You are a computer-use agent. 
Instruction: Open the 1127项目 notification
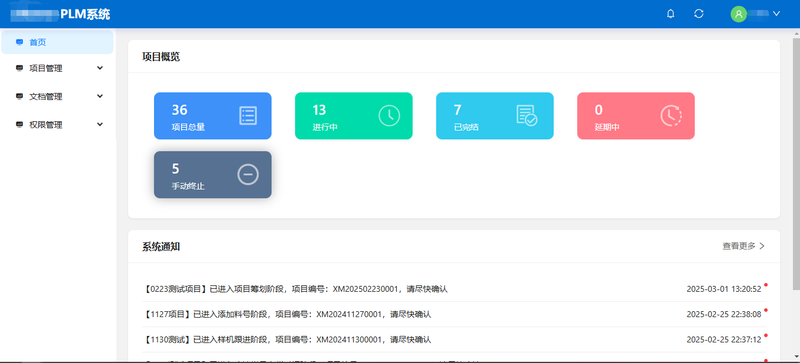click(454, 314)
